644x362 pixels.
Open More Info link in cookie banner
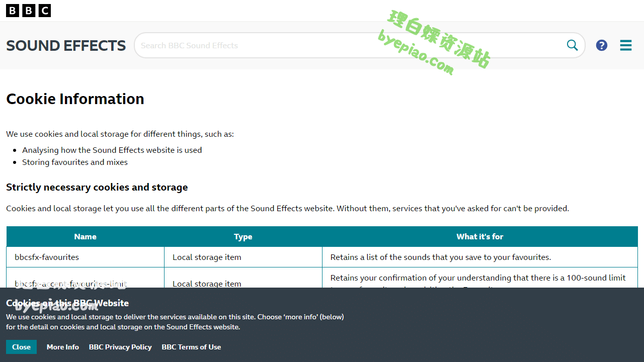pos(63,347)
